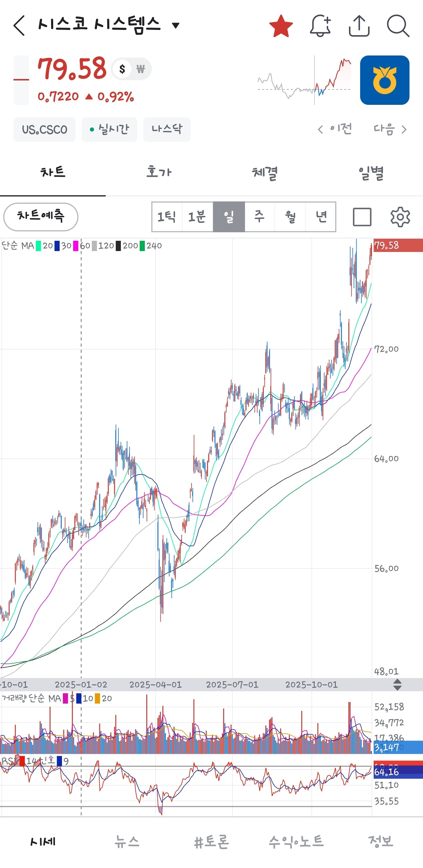Tap the 나스닥 exchange chip
This screenshot has width=423, height=868.
pos(167,129)
